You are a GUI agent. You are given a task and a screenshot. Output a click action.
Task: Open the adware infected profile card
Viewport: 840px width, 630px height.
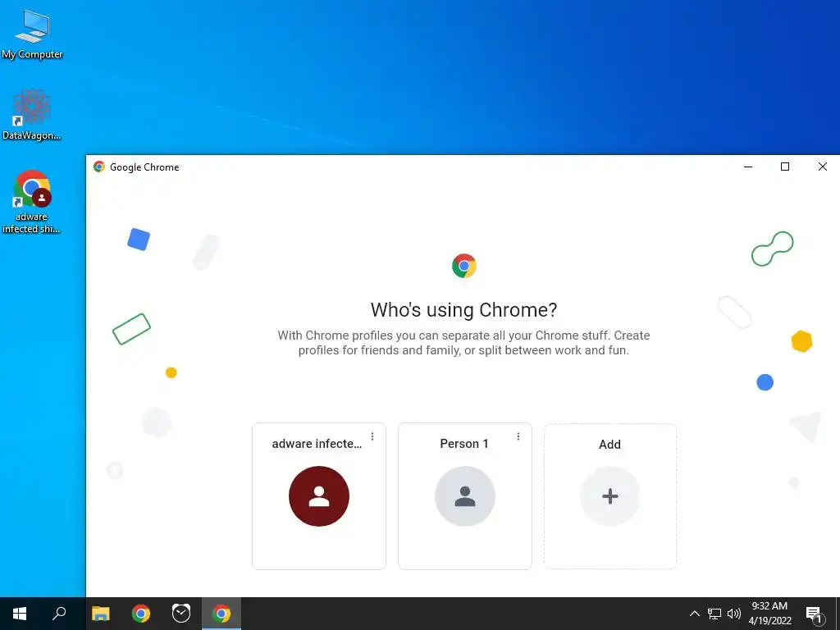[319, 496]
